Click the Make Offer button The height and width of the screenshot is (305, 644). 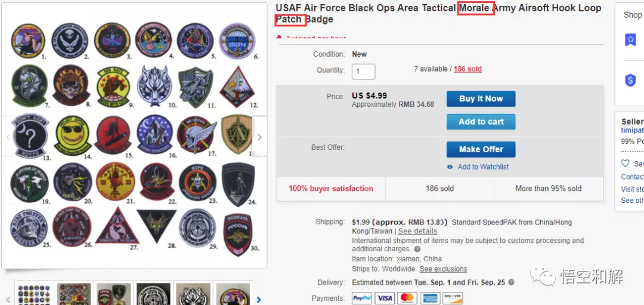click(x=481, y=149)
